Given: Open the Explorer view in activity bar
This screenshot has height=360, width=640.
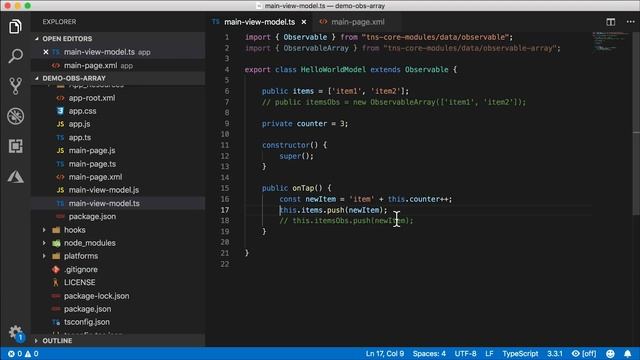Looking at the screenshot, I should point(15,27).
